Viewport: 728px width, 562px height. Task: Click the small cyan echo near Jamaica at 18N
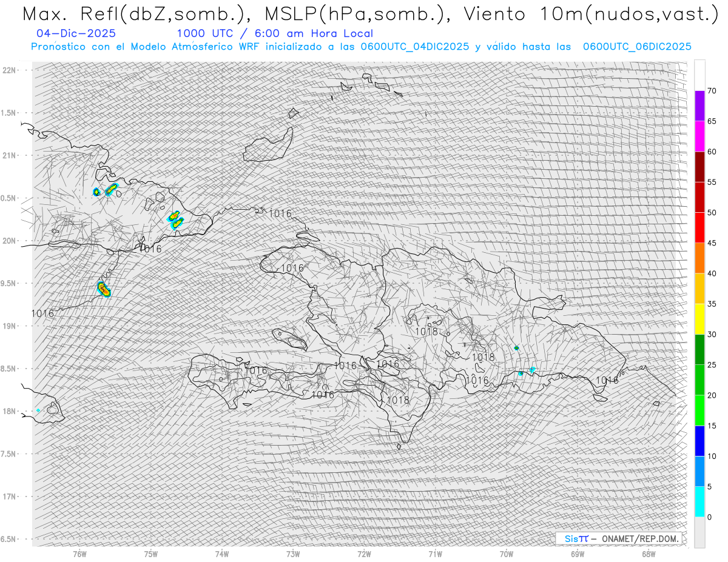[38, 410]
